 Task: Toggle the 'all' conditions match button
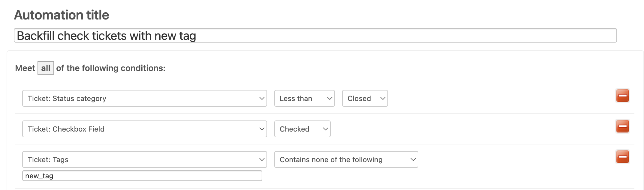point(46,68)
